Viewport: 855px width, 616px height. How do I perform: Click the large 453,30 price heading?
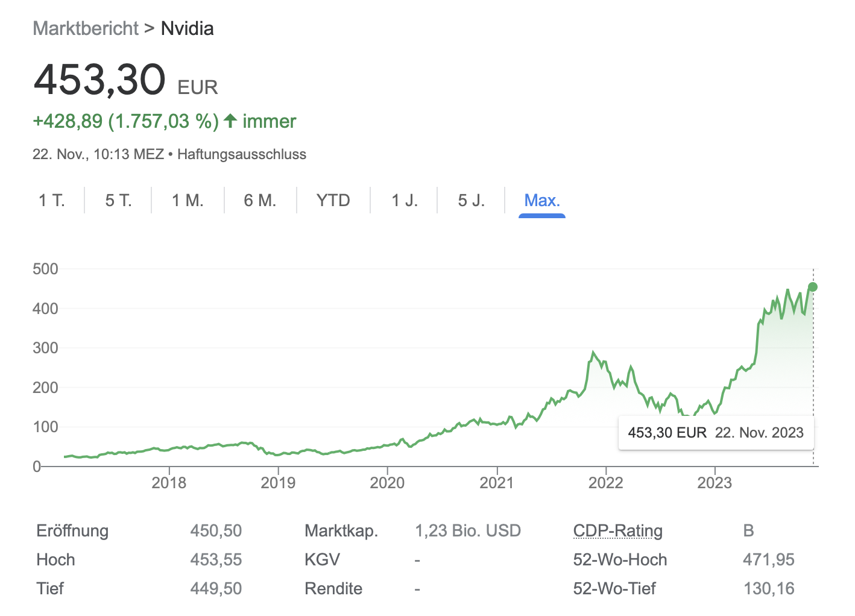coord(99,80)
